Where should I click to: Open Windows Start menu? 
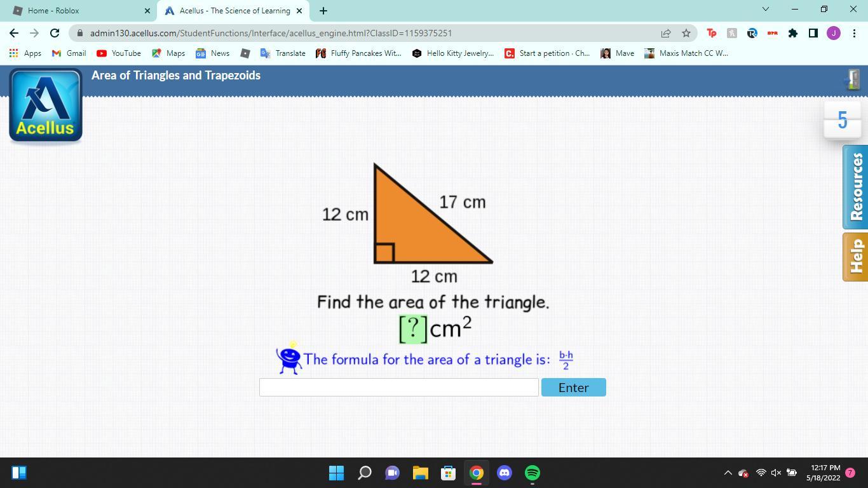(x=336, y=473)
